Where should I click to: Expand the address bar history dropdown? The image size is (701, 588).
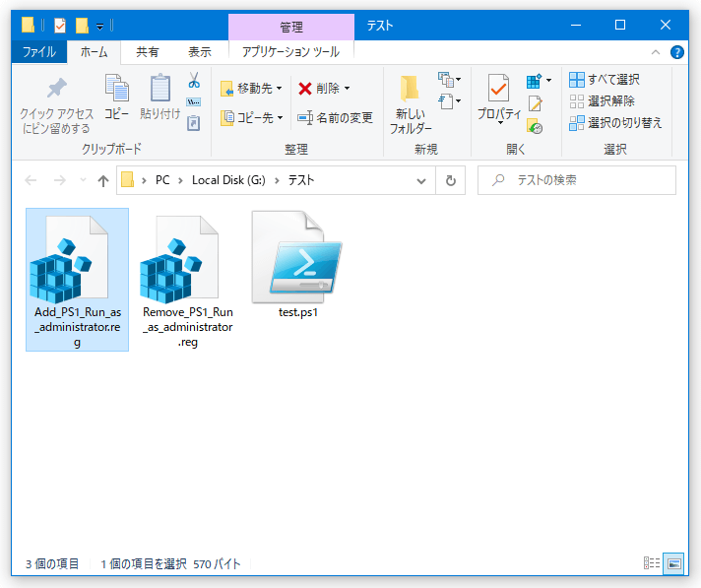[x=421, y=180]
